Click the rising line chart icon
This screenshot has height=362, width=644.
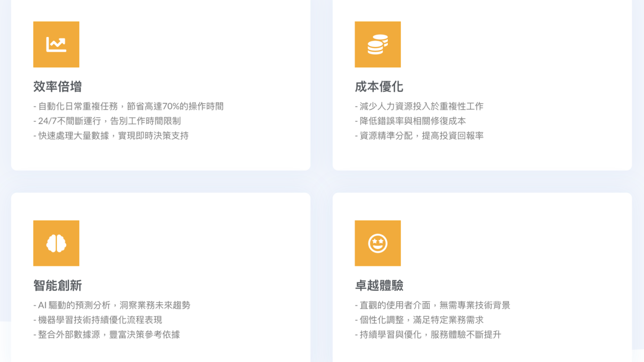[x=56, y=44]
